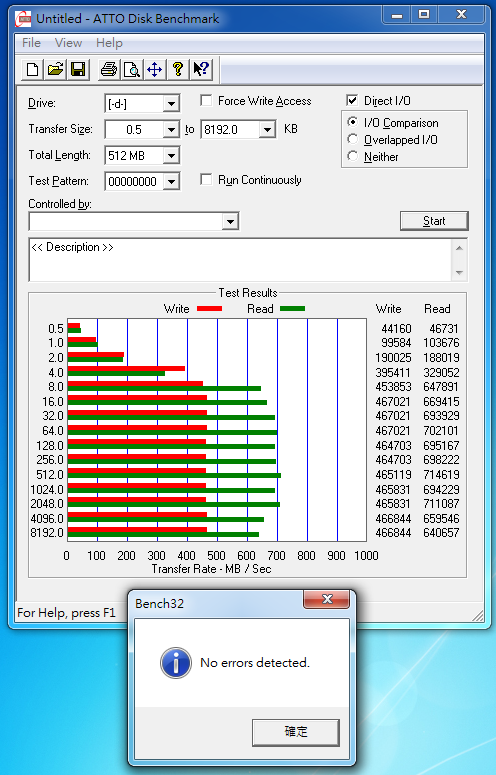The image size is (496, 775).
Task: Open the Total Length dropdown
Action: point(171,156)
